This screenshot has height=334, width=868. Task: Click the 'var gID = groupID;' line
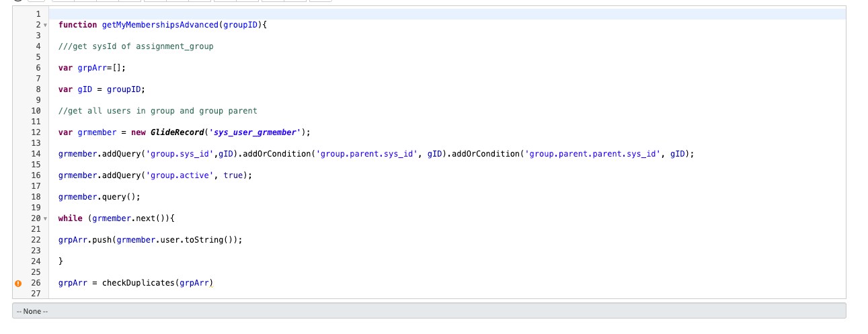(102, 89)
